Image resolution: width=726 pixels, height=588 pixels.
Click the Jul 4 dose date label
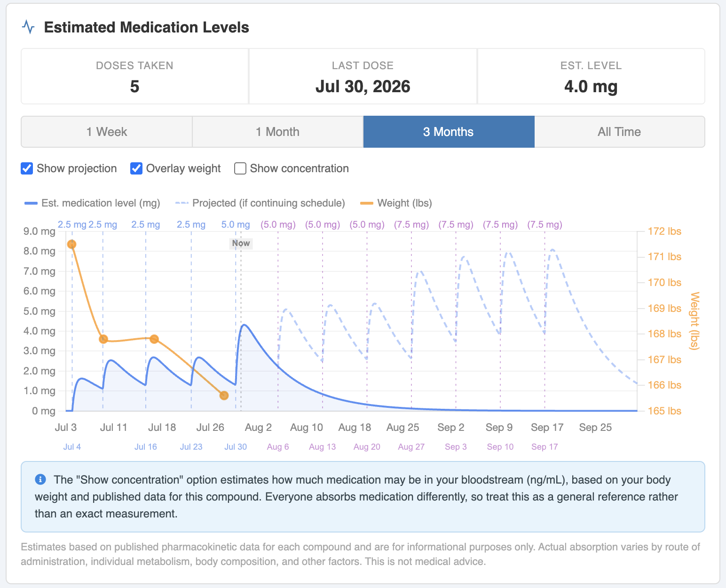click(x=72, y=447)
